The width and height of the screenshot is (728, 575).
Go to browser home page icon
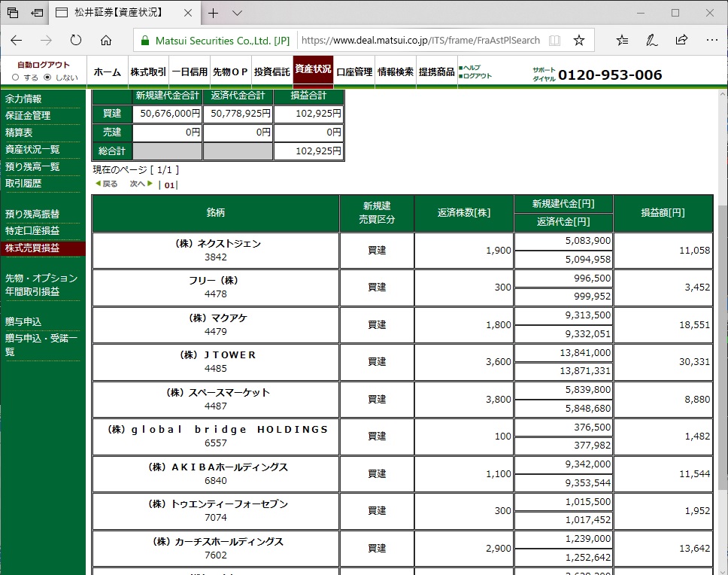pos(106,41)
